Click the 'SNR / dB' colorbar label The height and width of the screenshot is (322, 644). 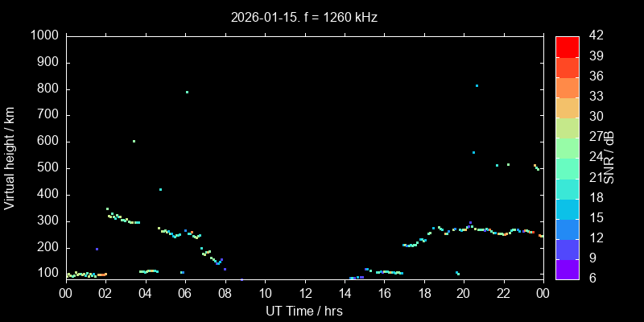[x=609, y=158]
